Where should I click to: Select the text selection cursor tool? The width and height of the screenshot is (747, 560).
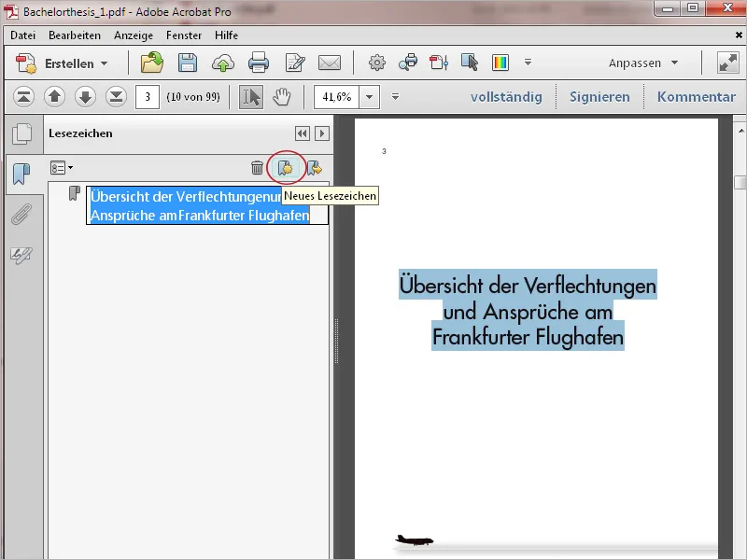coord(251,97)
